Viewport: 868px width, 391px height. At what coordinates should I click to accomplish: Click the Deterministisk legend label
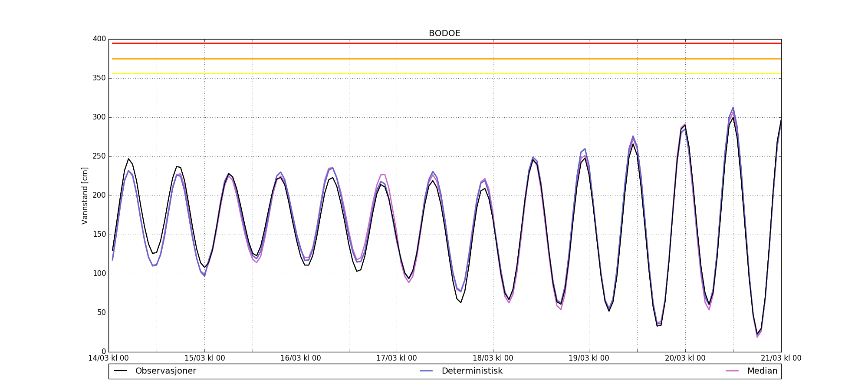pyautogui.click(x=472, y=371)
